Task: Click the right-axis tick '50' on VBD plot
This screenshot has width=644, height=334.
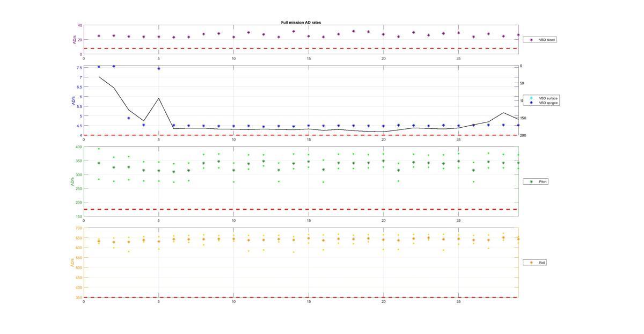Action: click(x=522, y=84)
